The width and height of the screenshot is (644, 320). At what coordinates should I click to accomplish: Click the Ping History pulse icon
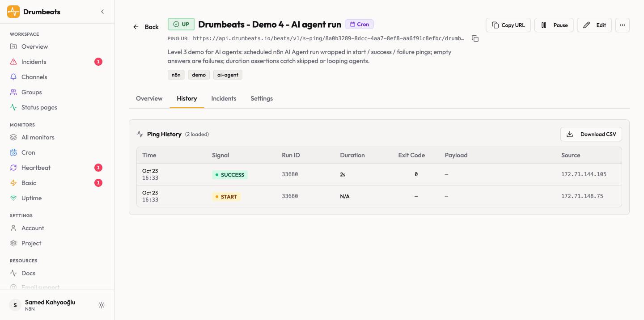tap(140, 134)
